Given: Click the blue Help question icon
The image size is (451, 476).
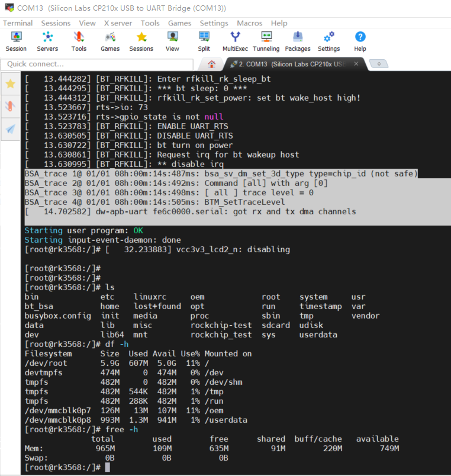Looking at the screenshot, I should (360, 41).
